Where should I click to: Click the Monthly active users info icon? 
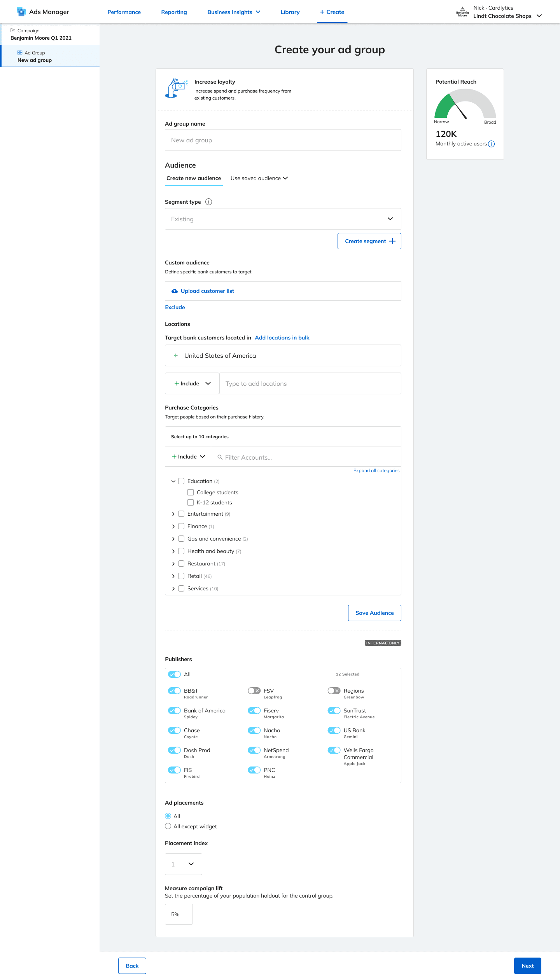pos(492,144)
